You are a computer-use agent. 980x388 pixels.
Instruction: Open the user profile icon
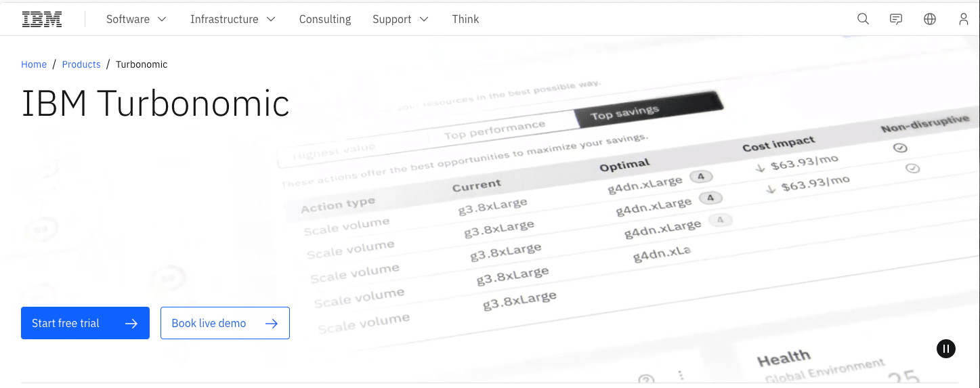coord(963,19)
